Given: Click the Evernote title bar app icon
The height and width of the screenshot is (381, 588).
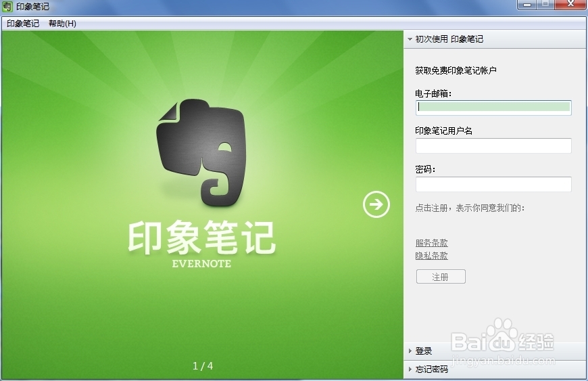Looking at the screenshot, I should [7, 6].
